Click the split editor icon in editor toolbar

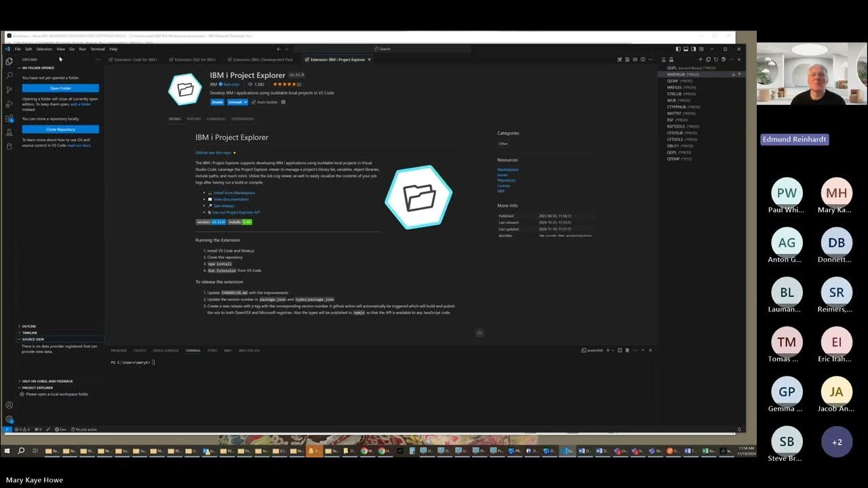pos(643,60)
